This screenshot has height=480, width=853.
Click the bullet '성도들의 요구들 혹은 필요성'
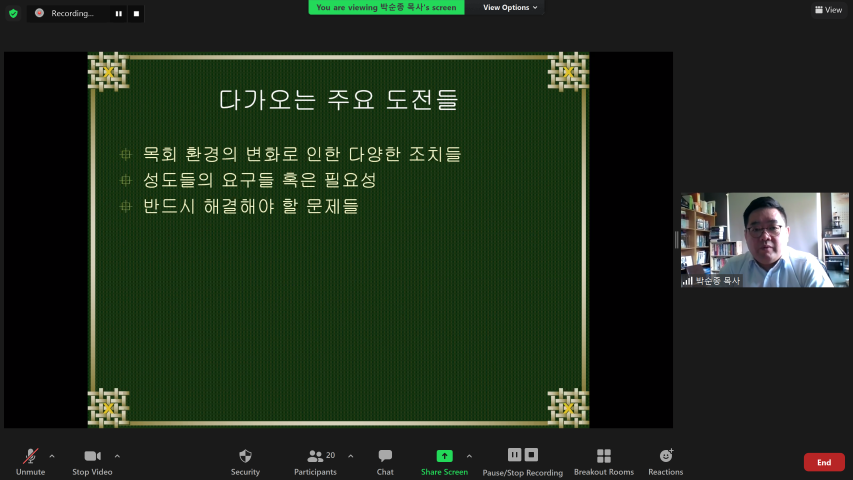coord(259,180)
